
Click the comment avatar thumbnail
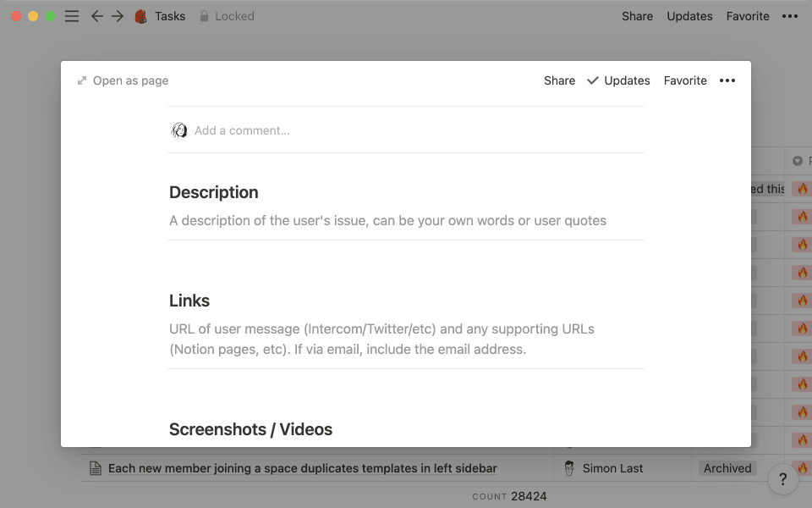click(179, 130)
